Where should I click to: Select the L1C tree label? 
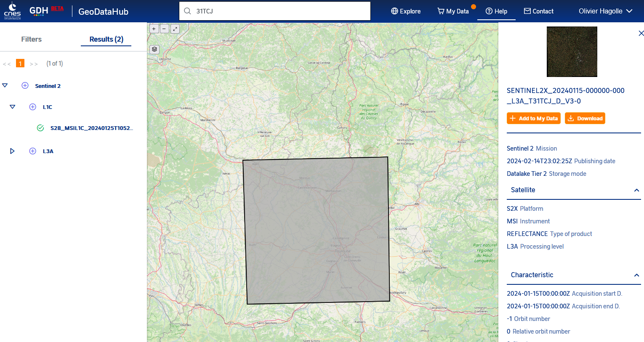(48, 107)
